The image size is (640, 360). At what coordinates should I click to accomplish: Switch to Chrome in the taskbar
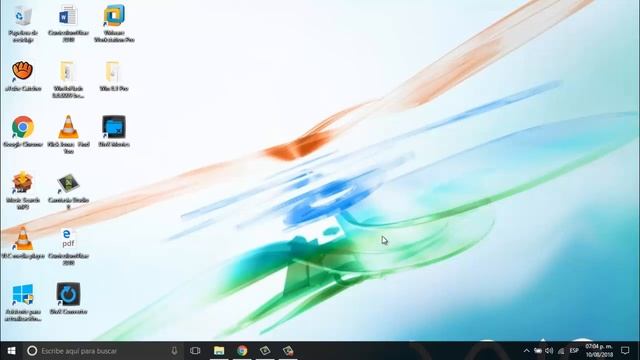[242, 351]
